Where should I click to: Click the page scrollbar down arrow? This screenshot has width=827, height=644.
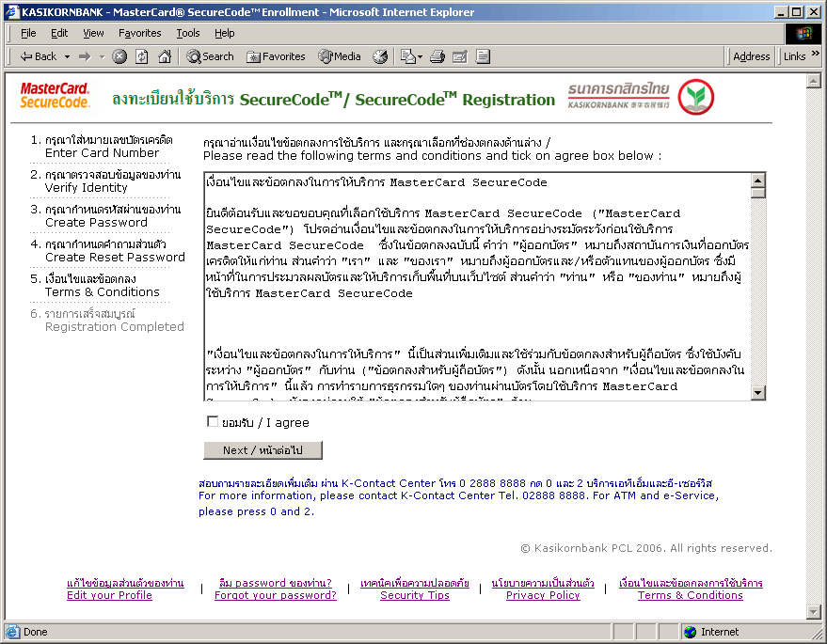pyautogui.click(x=813, y=612)
